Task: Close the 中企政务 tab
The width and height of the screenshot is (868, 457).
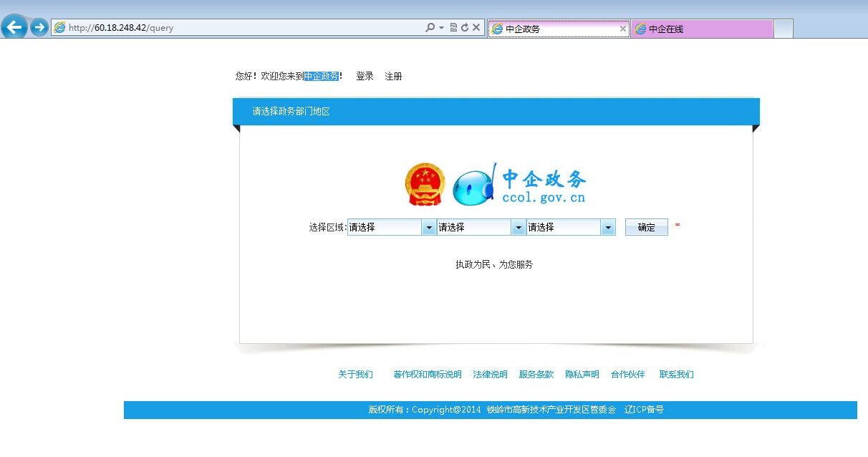Action: (x=622, y=29)
